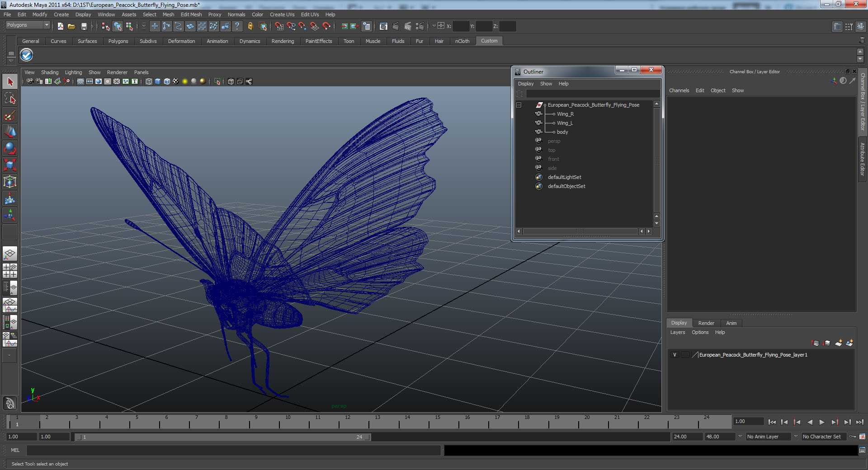Screen dimensions: 868x470
Task: Open the viewport Shading menu
Action: click(x=50, y=72)
